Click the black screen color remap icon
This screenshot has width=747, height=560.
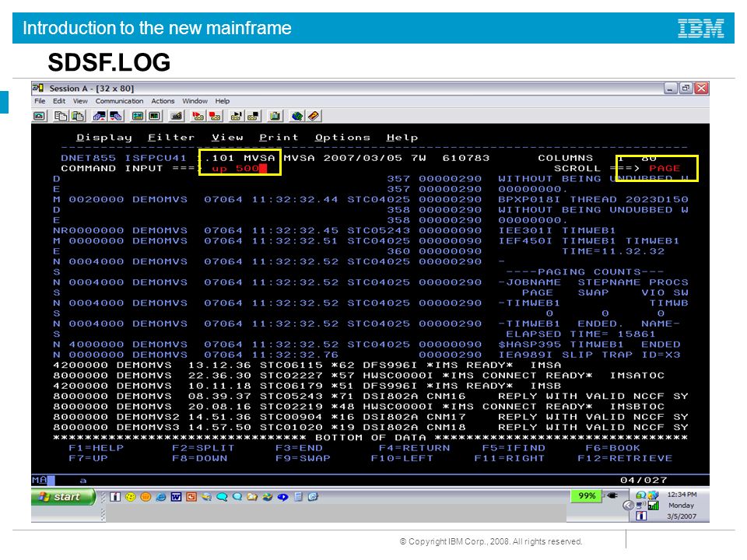click(x=154, y=116)
